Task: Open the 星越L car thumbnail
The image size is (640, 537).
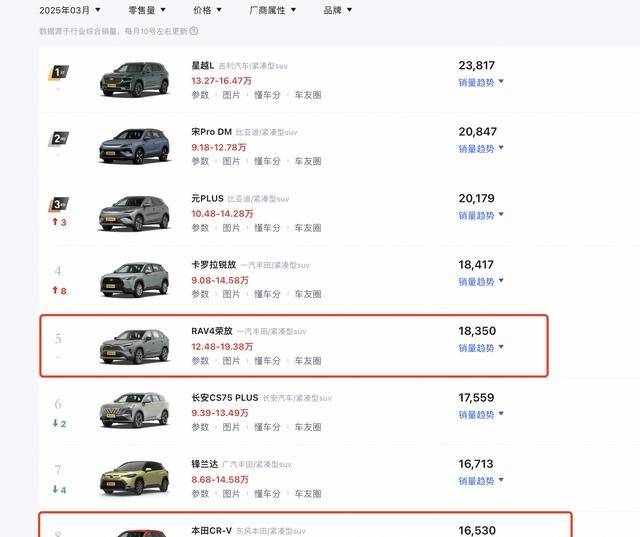Action: (x=135, y=79)
